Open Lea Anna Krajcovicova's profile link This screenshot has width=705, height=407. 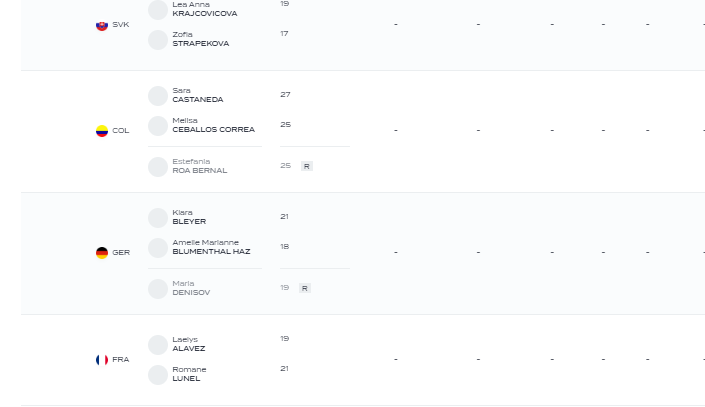pos(205,9)
